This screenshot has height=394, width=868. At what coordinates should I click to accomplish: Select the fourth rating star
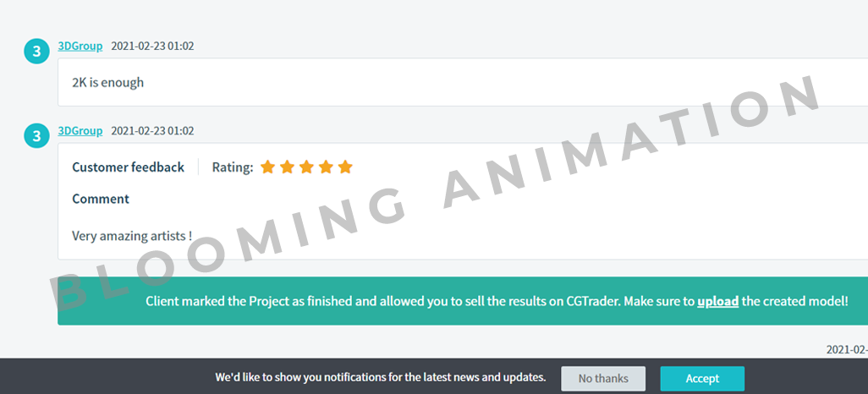[326, 167]
